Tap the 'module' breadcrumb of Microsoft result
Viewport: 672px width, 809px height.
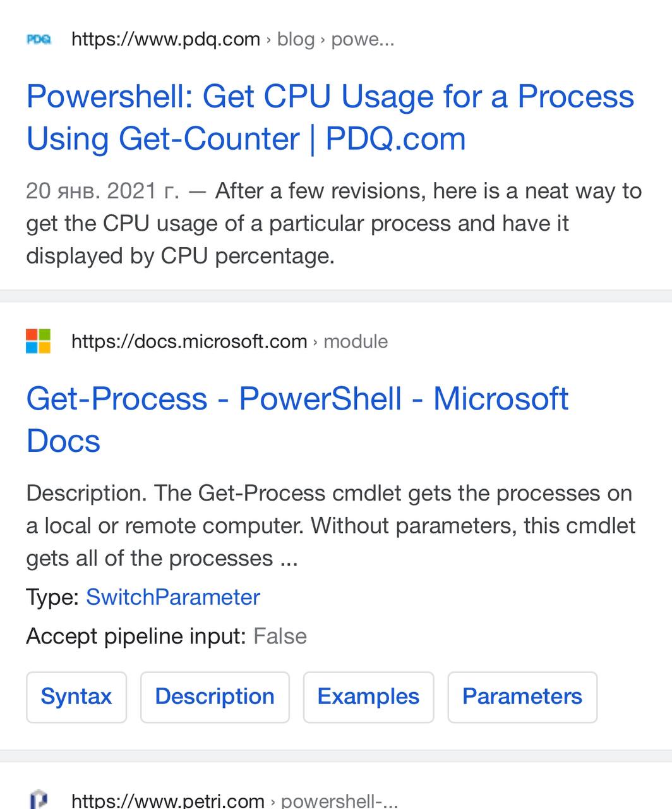(356, 341)
